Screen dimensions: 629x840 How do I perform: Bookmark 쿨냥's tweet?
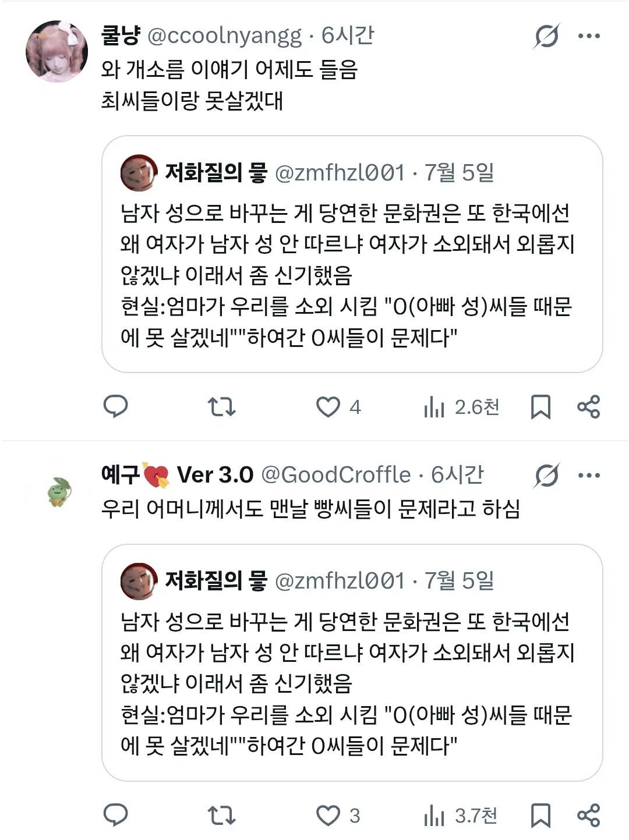coord(540,407)
